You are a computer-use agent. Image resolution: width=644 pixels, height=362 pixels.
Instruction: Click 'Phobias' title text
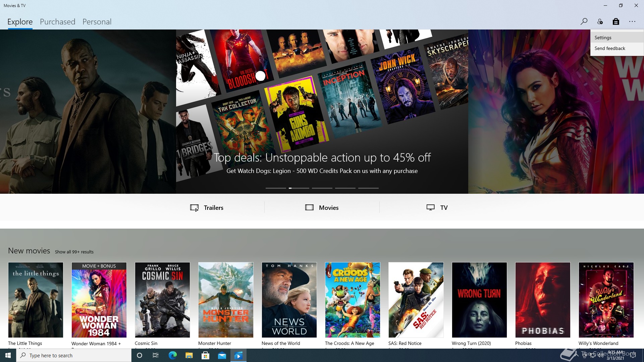tap(523, 343)
